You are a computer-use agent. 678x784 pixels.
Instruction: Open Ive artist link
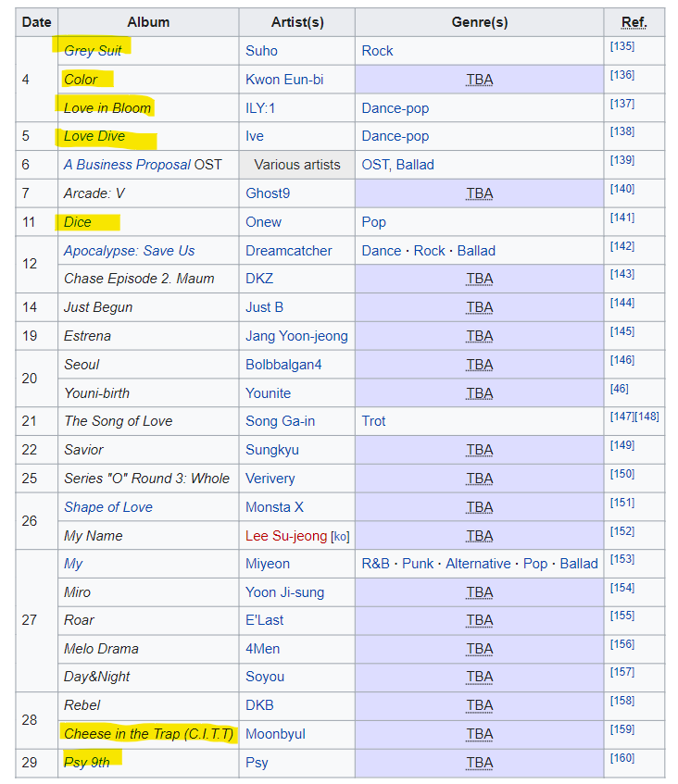255,136
